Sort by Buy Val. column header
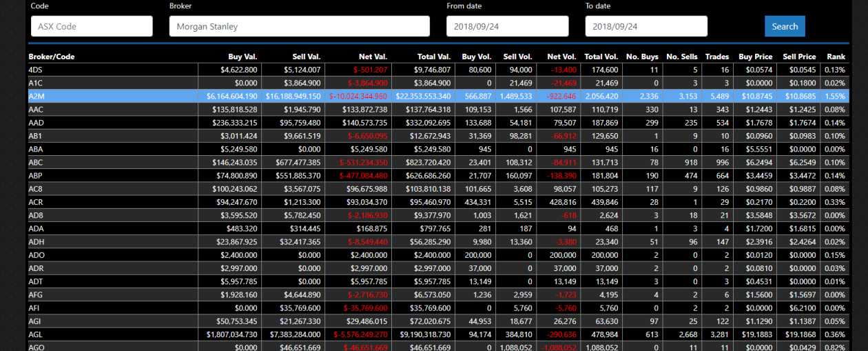Screen dimensions: 868x351 [x=242, y=57]
